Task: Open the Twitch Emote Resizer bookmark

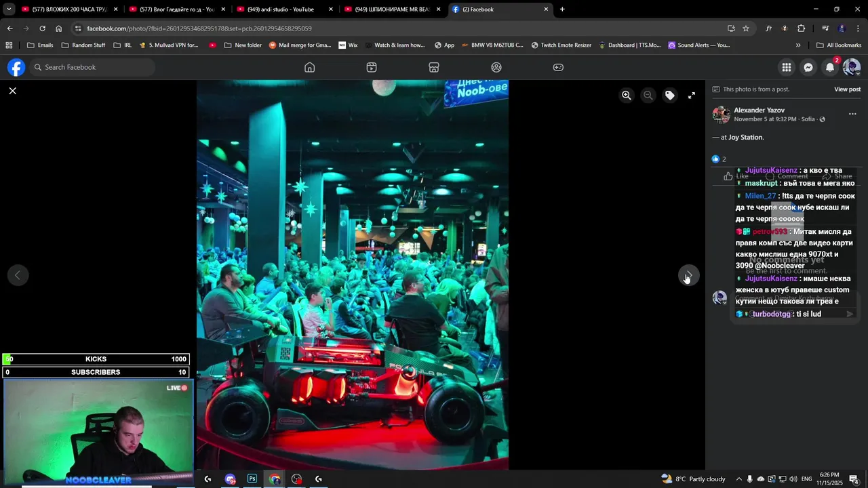Action: click(561, 45)
